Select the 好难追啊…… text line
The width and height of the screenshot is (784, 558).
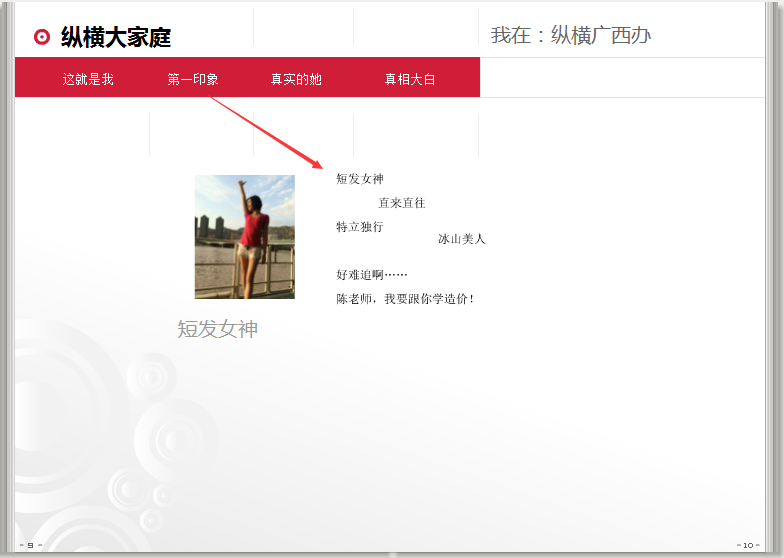tap(372, 274)
